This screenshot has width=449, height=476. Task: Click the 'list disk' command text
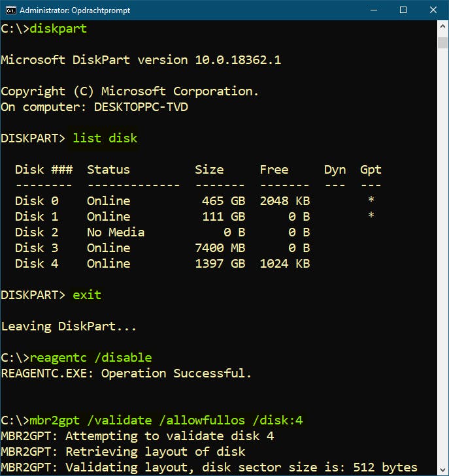(x=105, y=138)
